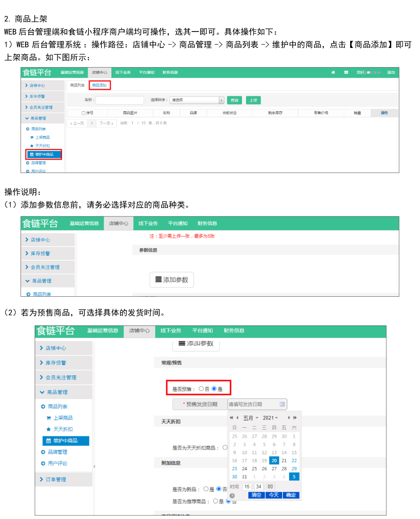Open the 财务信息 menu in the bottom screenshot
420x519 pixels.
click(234, 330)
